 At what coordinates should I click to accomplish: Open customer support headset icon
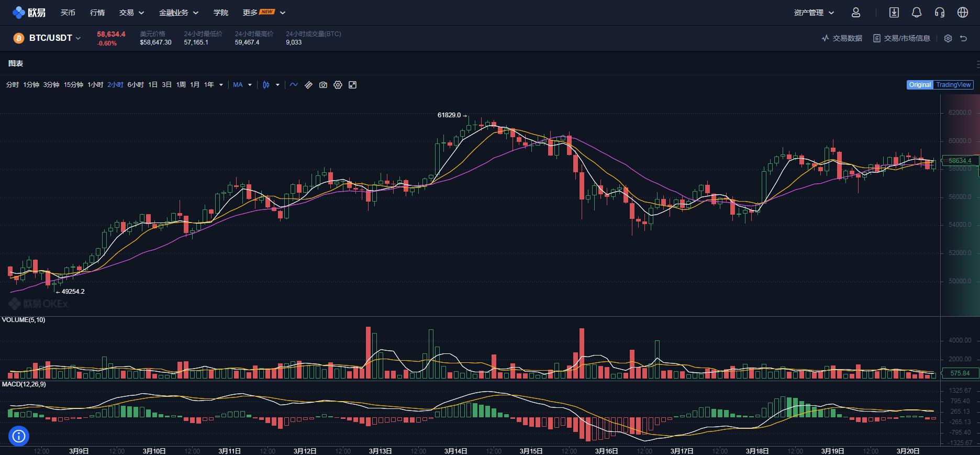pyautogui.click(x=939, y=13)
